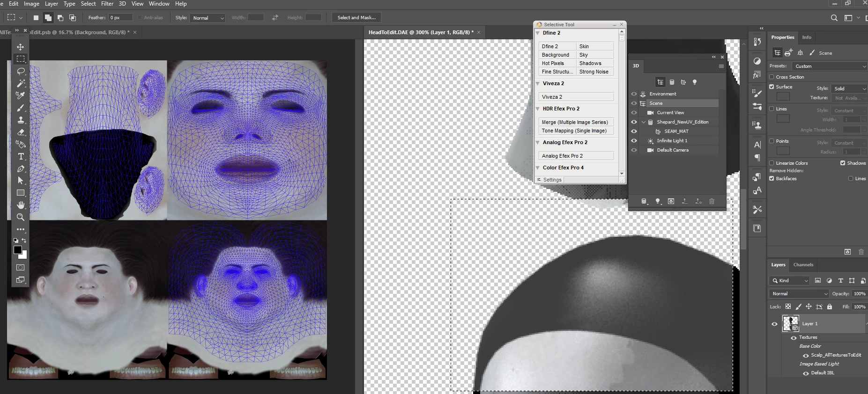Select the Horizontal Type tool
Image resolution: width=868 pixels, height=394 pixels.
coord(21,156)
